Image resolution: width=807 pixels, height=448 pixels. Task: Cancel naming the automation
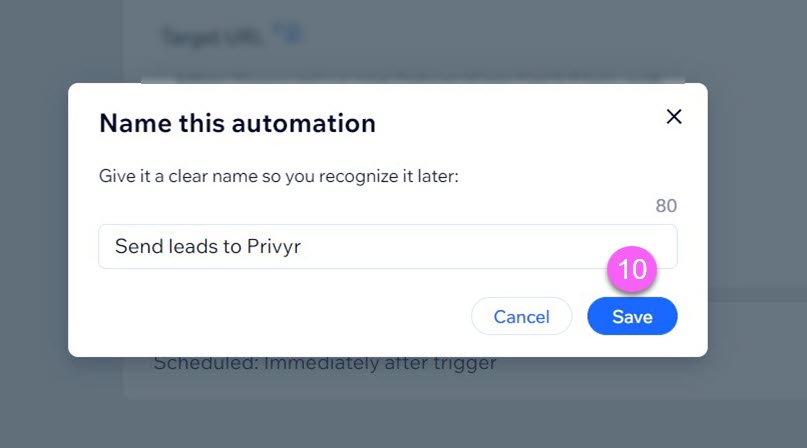521,316
